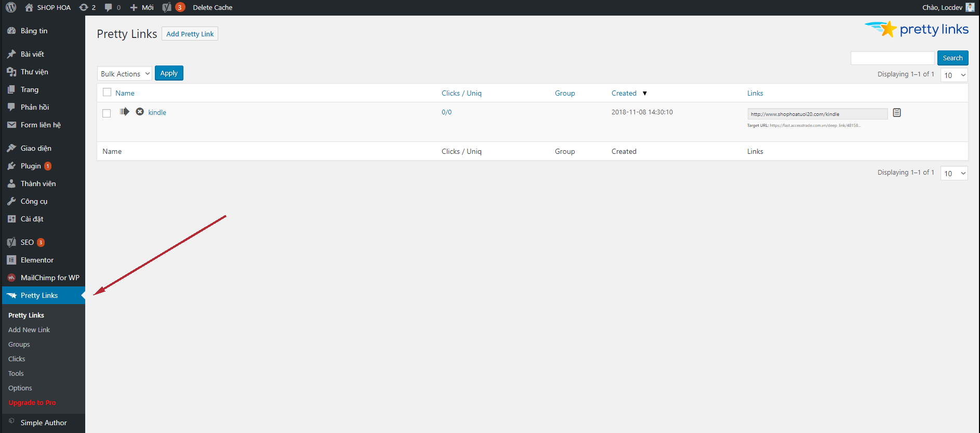Go to Add New Link submenu
Screen dimensions: 980x433
click(29, 330)
